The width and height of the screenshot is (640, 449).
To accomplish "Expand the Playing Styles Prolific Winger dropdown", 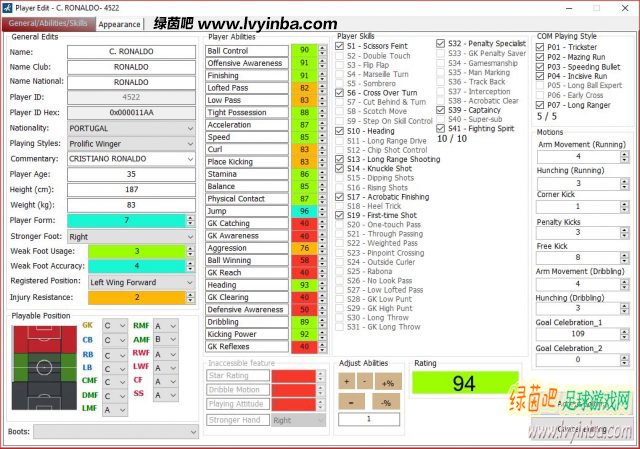I will point(131,144).
